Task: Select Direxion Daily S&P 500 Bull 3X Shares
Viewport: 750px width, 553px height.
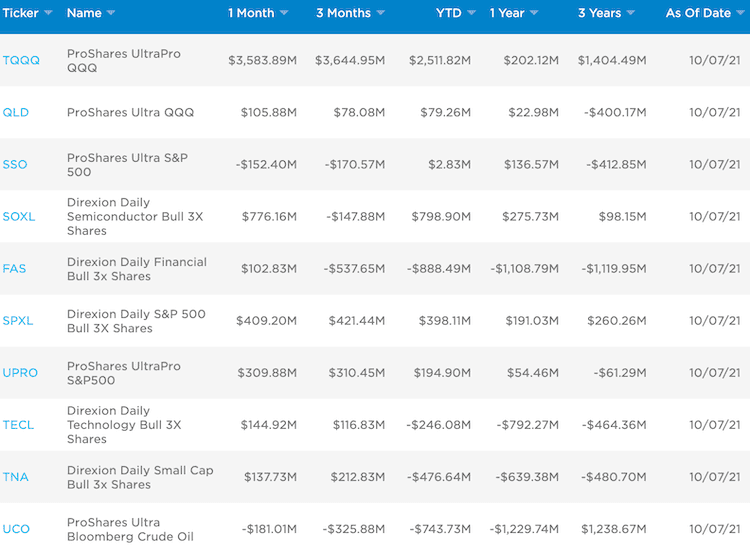Action: click(136, 321)
